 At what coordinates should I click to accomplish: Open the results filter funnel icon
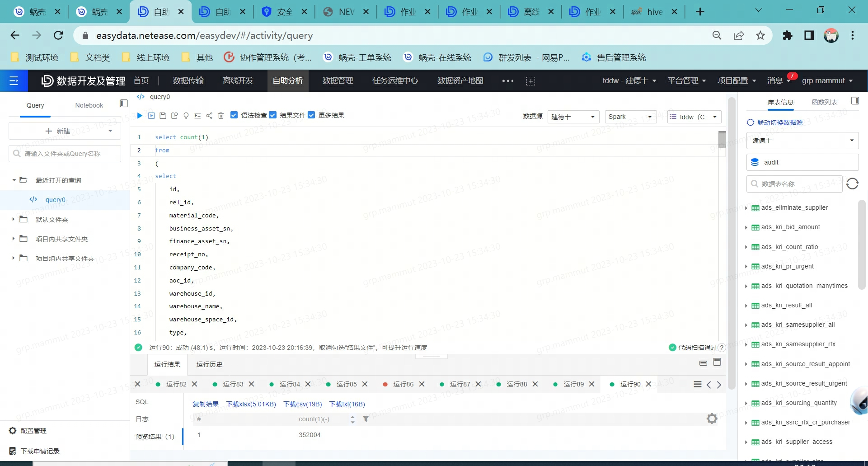click(x=366, y=419)
